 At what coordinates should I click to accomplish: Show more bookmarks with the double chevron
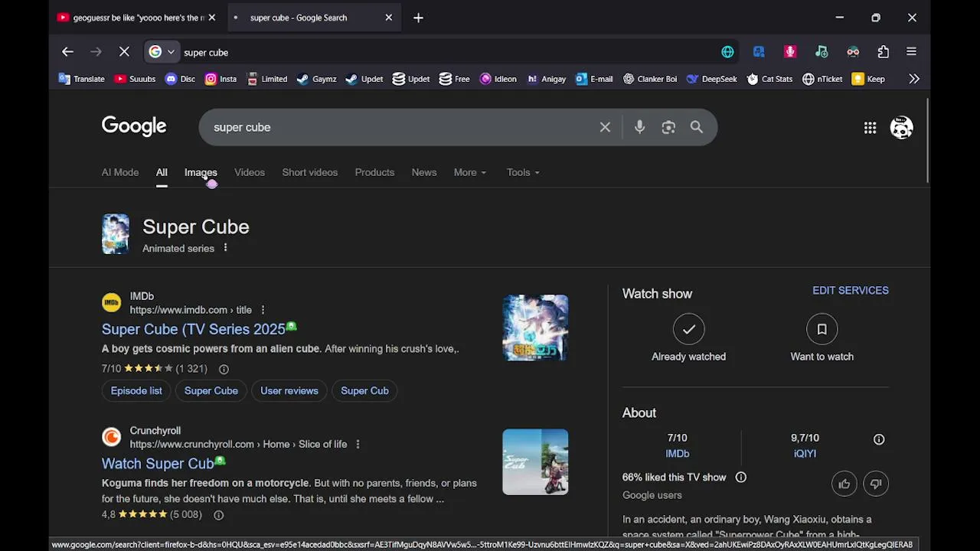[913, 79]
